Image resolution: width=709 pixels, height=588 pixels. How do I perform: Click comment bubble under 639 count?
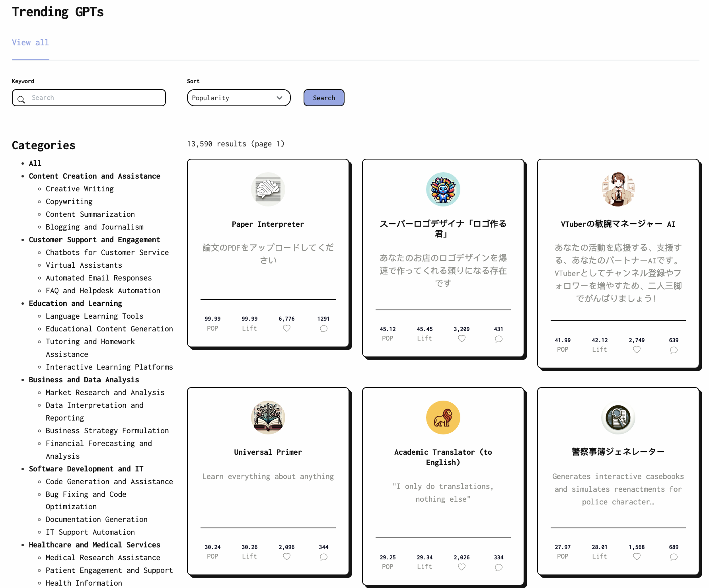point(674,350)
